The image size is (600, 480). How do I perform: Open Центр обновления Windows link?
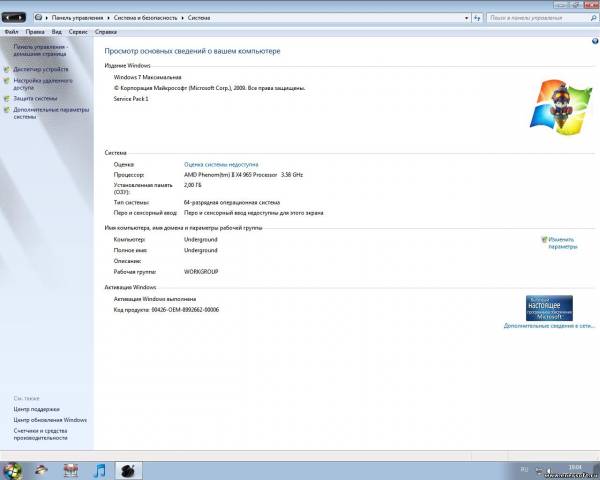click(50, 420)
